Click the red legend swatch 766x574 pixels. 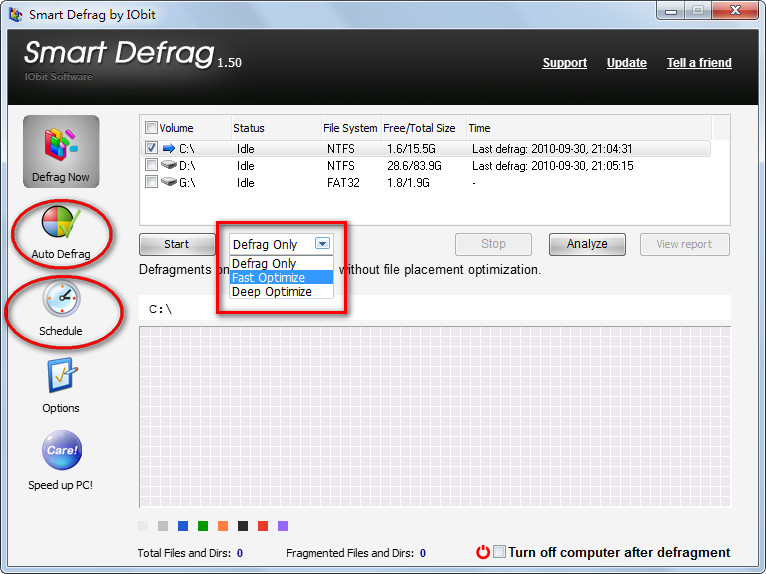tap(263, 526)
